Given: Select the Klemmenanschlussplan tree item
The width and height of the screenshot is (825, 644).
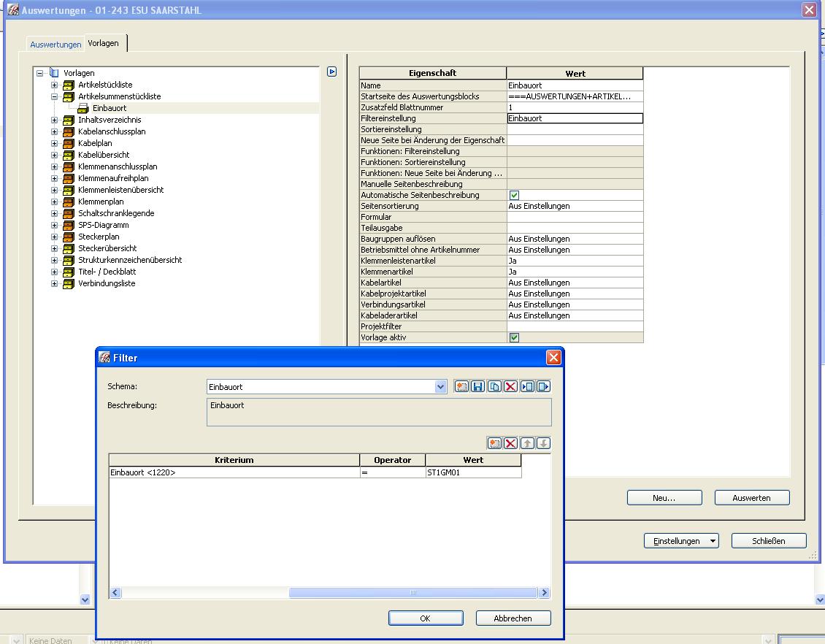Looking at the screenshot, I should (x=118, y=166).
